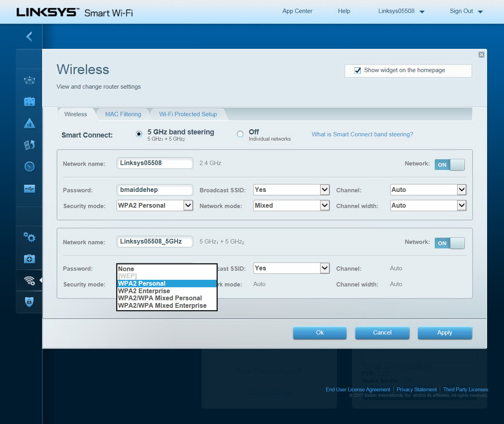This screenshot has width=504, height=424.
Task: Open Network Map from sidebar
Action: 30,81
